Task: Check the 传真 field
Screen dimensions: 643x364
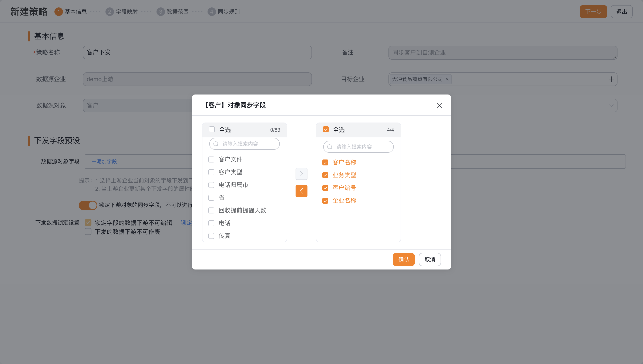Action: pyautogui.click(x=211, y=236)
